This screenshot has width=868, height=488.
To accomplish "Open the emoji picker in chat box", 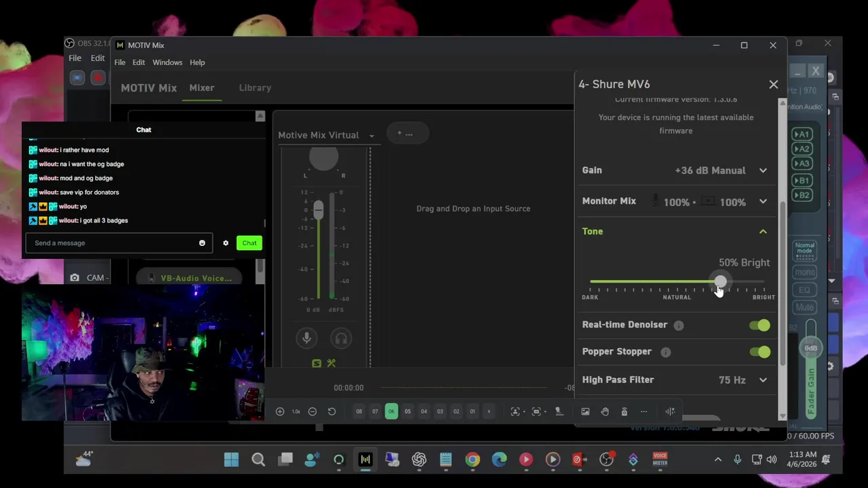I will (x=202, y=243).
